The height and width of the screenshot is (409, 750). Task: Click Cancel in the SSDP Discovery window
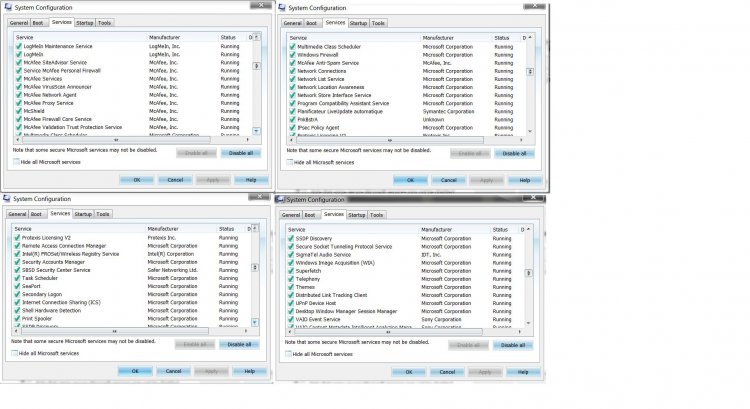(447, 372)
